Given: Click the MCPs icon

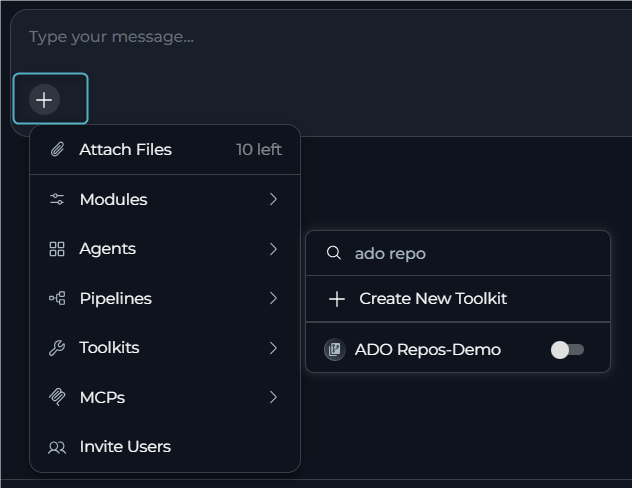Looking at the screenshot, I should click(57, 397).
